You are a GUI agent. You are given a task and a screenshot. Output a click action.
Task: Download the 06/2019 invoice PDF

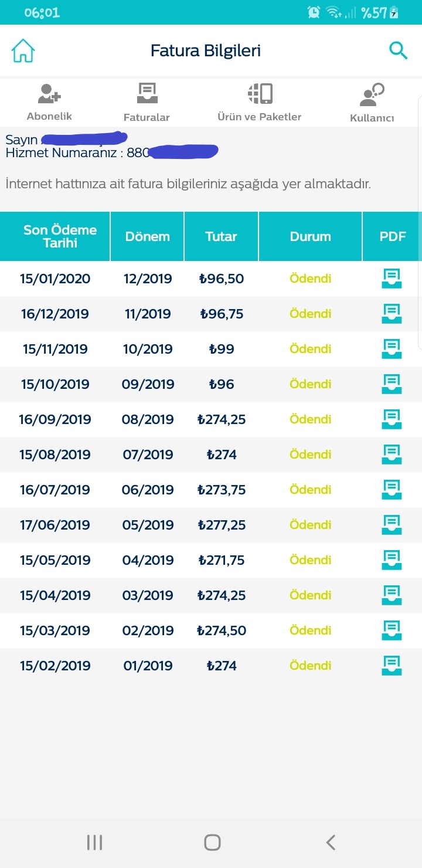coord(392,490)
